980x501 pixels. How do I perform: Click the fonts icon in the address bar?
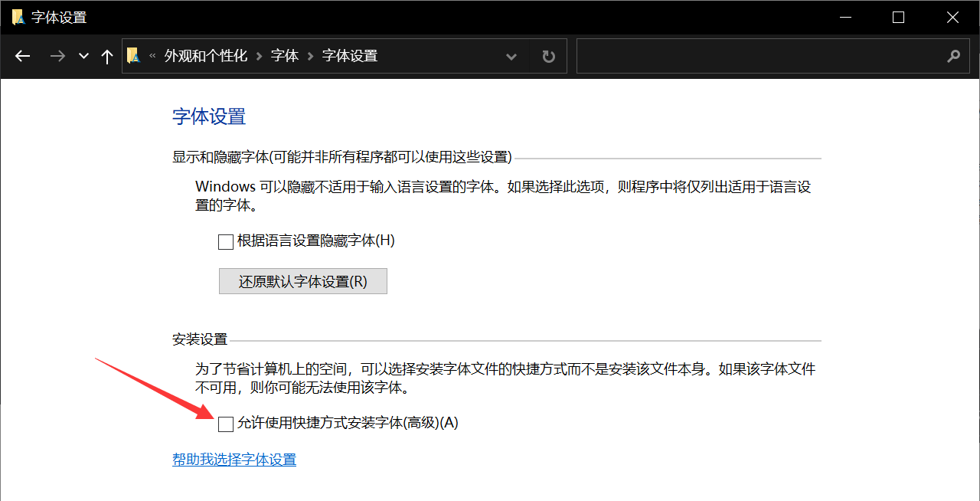tap(134, 55)
